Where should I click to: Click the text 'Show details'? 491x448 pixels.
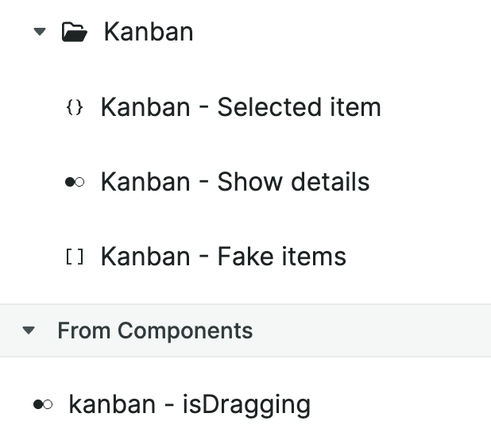coord(293,182)
